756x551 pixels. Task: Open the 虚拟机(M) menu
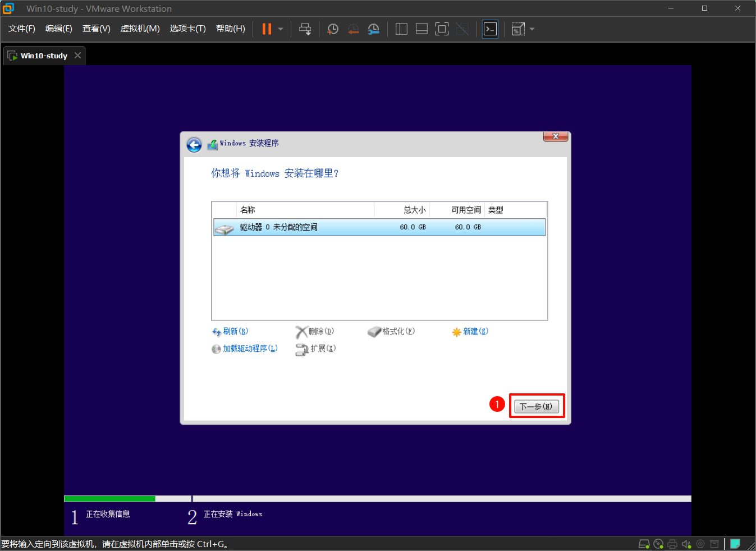click(140, 29)
